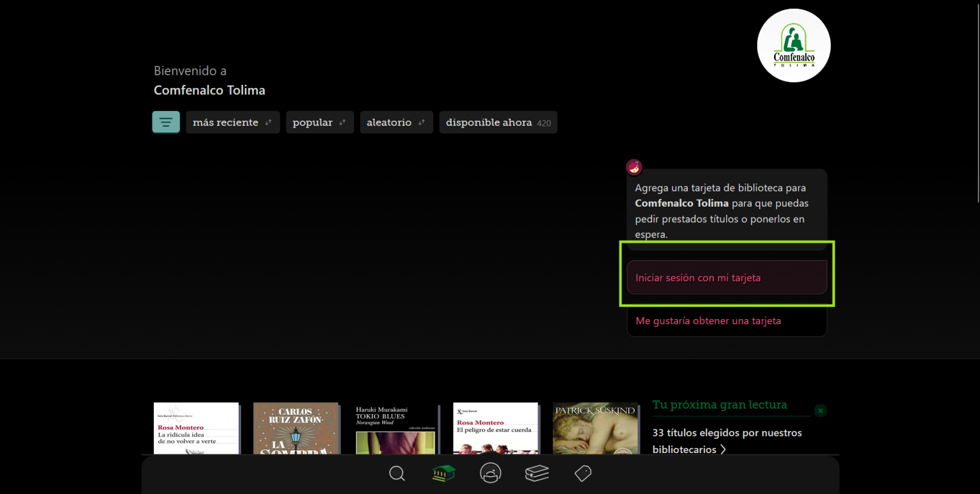The height and width of the screenshot is (494, 980).
Task: Click 'Iniciar sesión con mi tarjeta'
Action: tap(727, 278)
